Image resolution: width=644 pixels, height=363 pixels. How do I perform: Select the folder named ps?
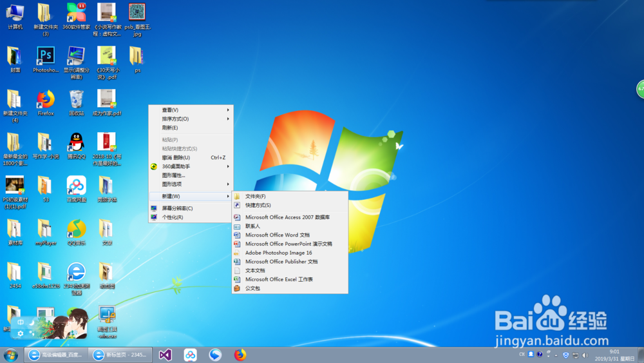[x=137, y=60]
